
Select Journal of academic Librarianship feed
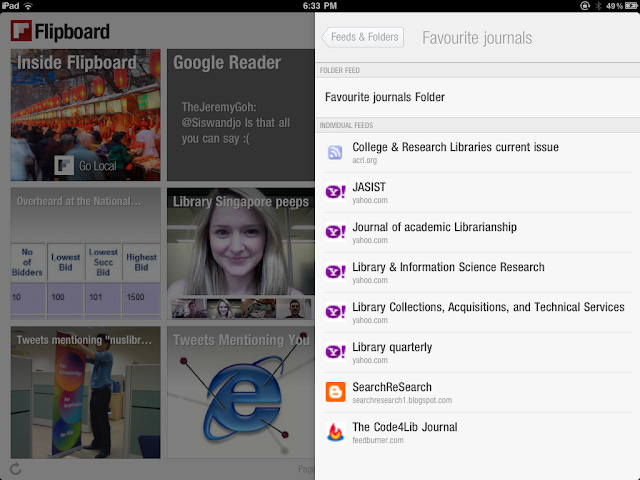point(478,233)
